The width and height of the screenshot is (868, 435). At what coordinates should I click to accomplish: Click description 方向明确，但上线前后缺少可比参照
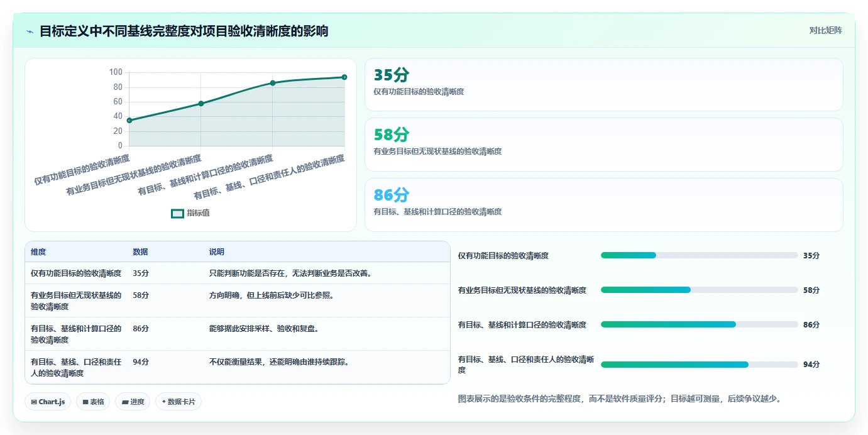[x=272, y=295]
